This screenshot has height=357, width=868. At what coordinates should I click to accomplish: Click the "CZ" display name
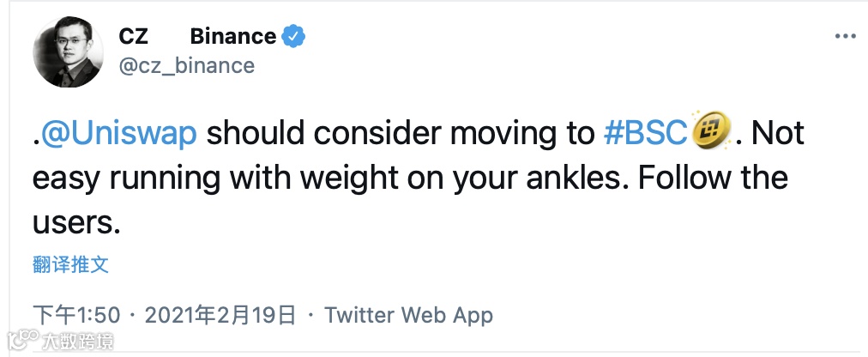click(133, 37)
